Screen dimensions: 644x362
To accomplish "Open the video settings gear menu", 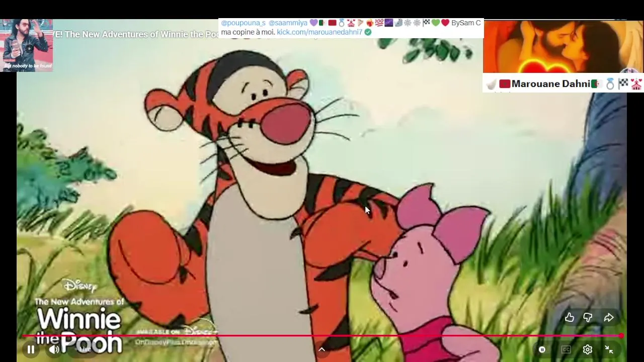I will click(588, 349).
